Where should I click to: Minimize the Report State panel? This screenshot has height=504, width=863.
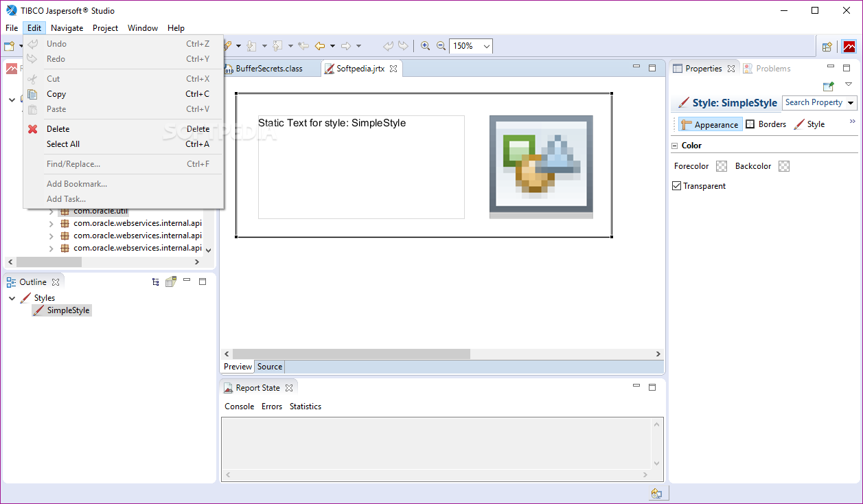[x=636, y=386]
